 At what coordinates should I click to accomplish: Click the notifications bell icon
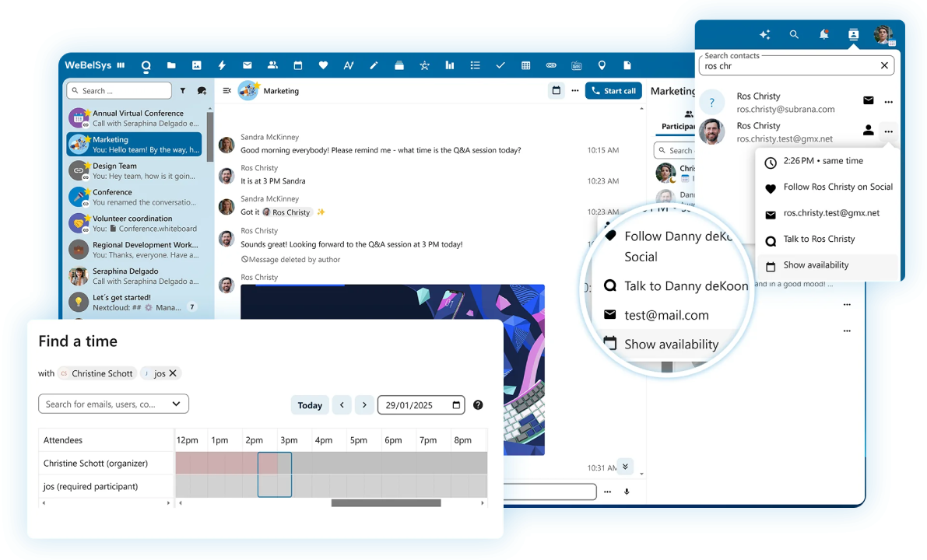(823, 34)
